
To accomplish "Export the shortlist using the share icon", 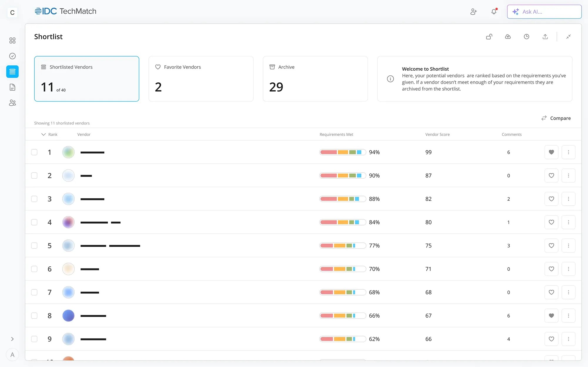I will click(x=545, y=36).
